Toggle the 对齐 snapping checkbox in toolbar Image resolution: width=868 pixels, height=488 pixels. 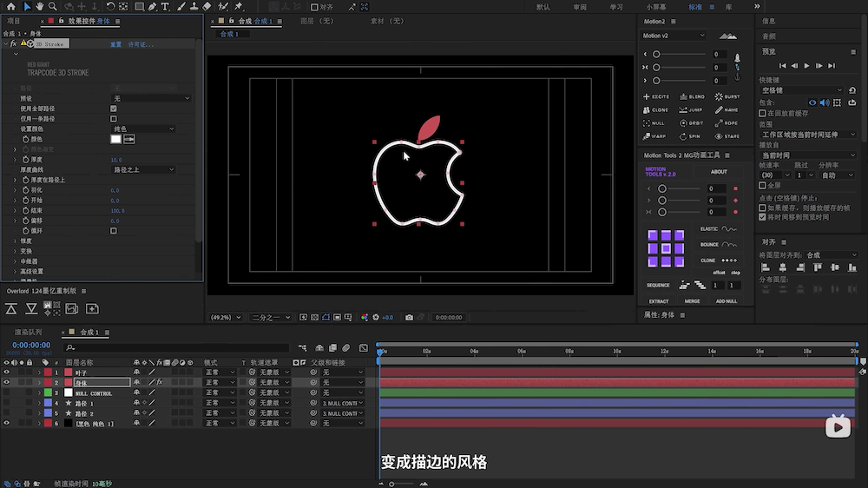(314, 7)
